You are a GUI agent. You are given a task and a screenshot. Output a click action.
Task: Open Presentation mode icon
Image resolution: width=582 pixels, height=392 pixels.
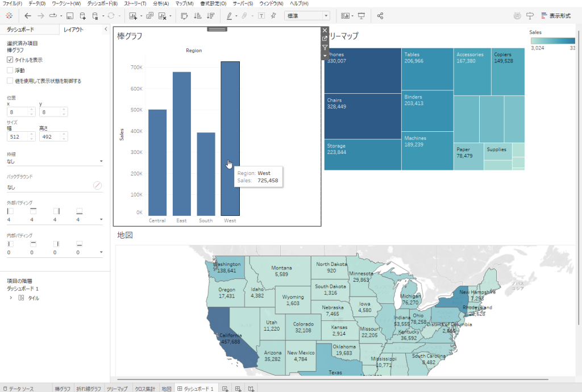[x=361, y=16]
